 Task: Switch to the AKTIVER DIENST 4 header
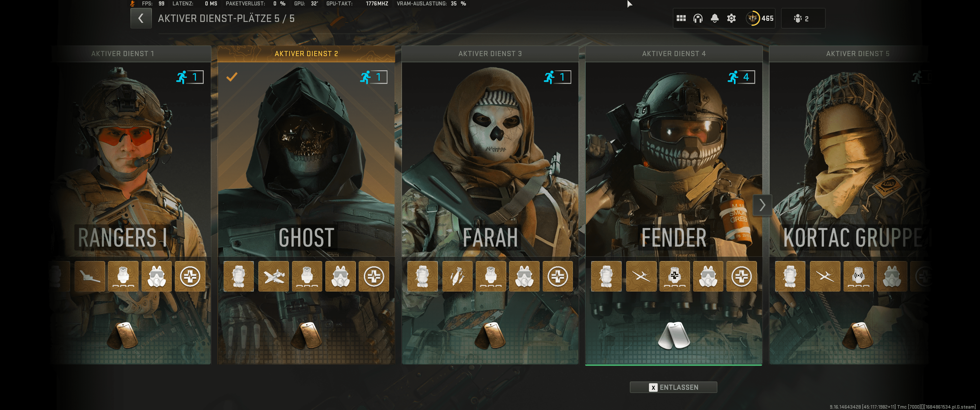coord(674,54)
